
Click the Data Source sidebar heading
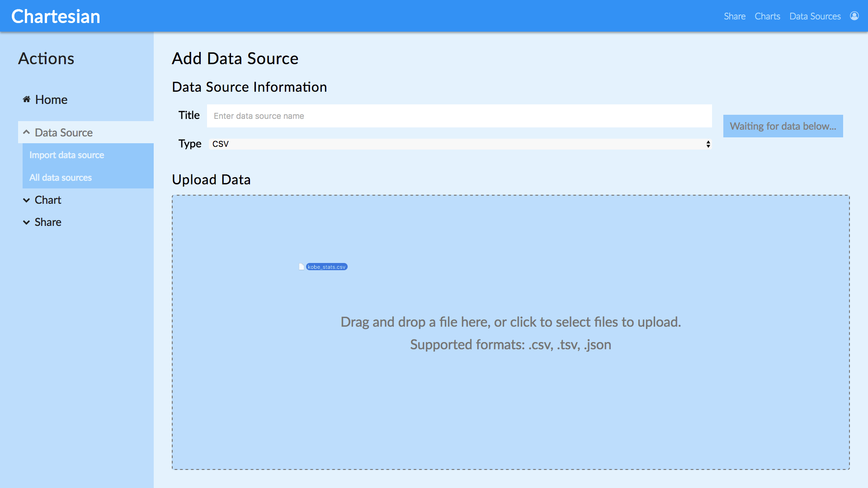click(64, 132)
